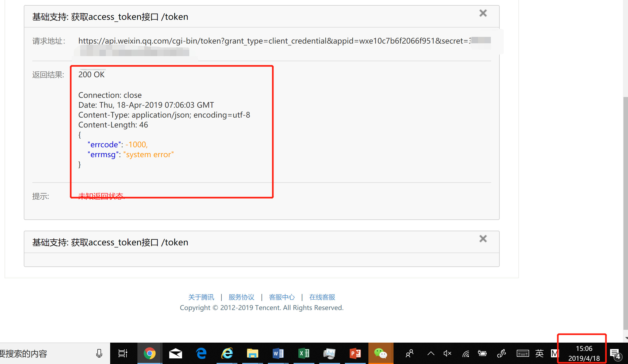
Task: Open the clock showing 15:06
Action: pos(584,353)
